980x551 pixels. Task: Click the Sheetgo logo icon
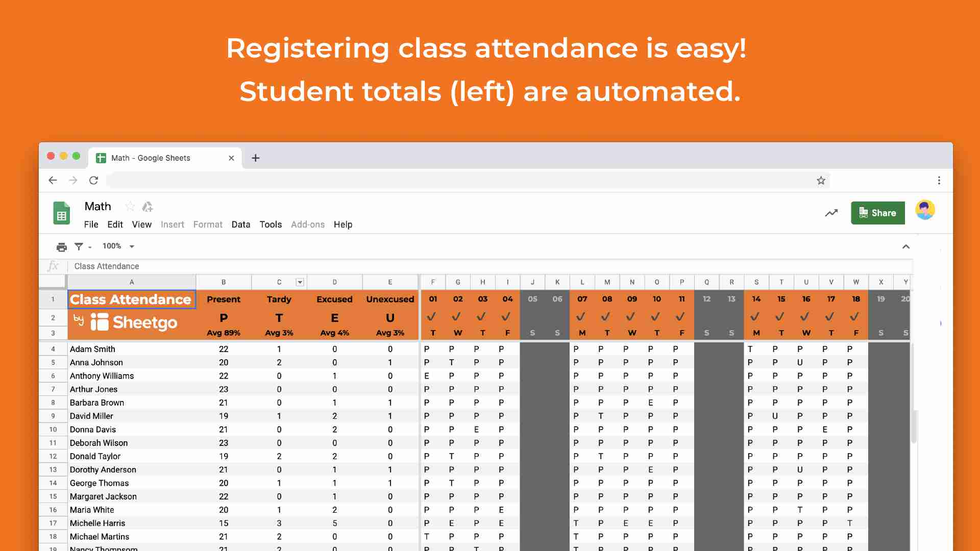(x=100, y=322)
